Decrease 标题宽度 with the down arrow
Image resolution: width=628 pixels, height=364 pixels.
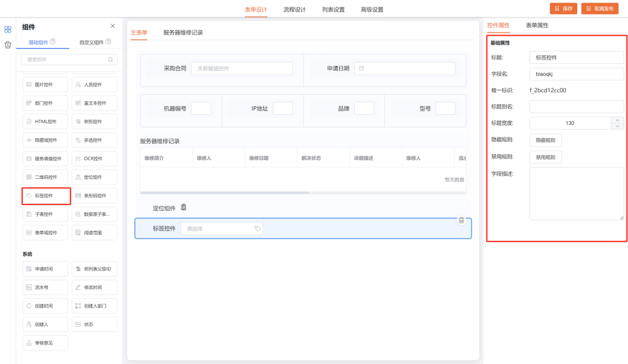coord(617,126)
